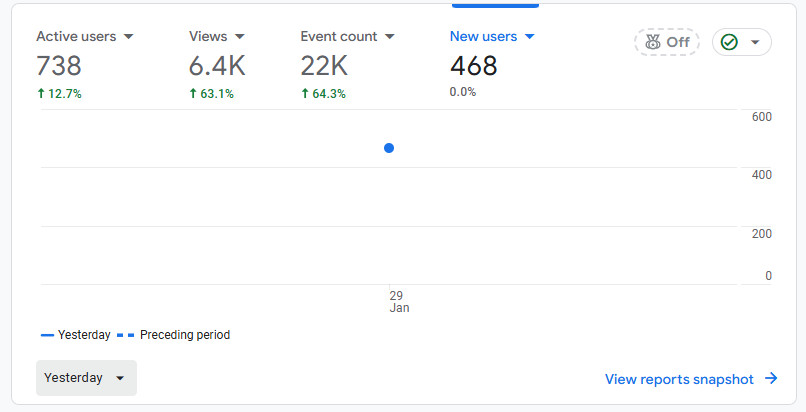Click the 64.3% Event count change
806x412 pixels.
click(323, 93)
